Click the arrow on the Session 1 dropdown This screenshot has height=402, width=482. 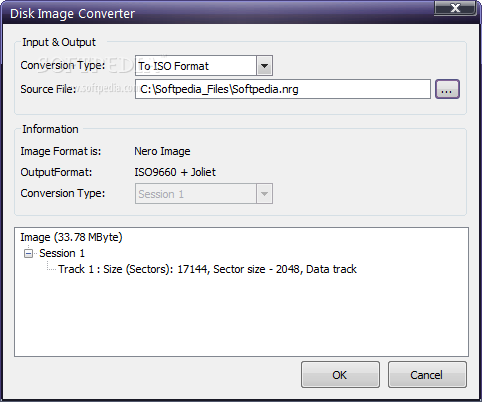coord(264,194)
